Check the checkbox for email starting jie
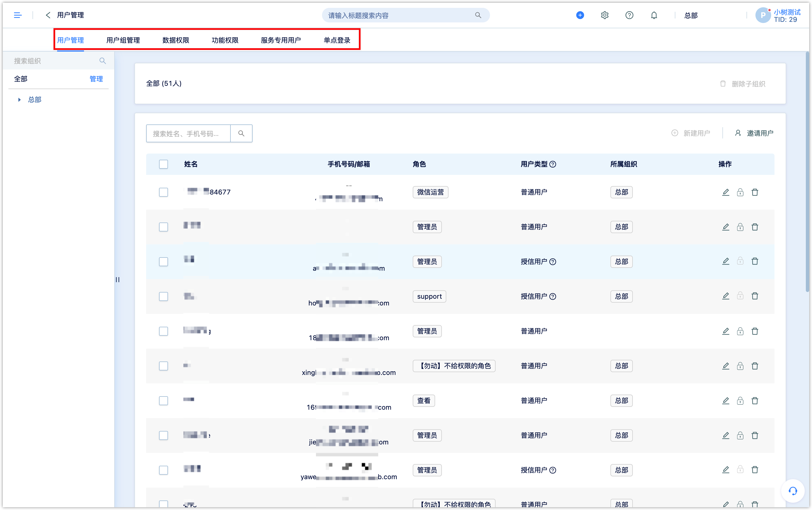 (x=164, y=435)
